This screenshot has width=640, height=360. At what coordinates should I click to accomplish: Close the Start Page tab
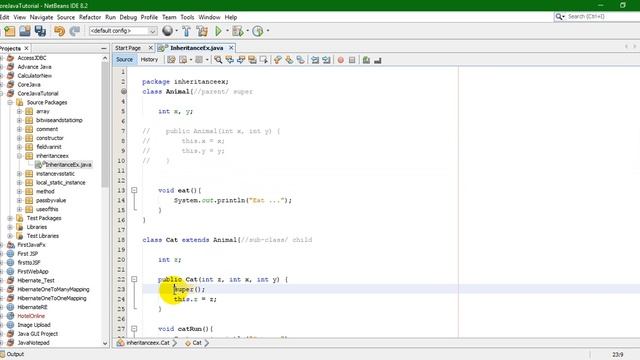coord(150,48)
